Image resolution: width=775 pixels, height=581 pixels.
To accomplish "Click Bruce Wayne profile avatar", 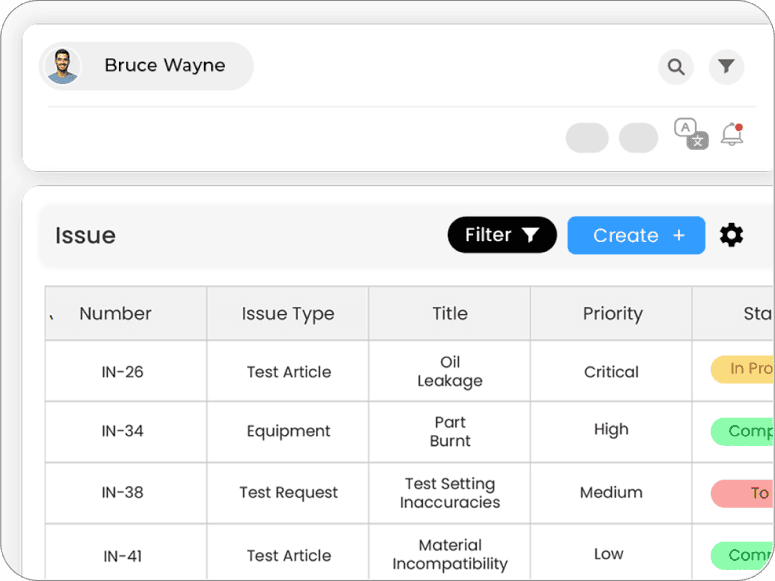I will (x=62, y=66).
